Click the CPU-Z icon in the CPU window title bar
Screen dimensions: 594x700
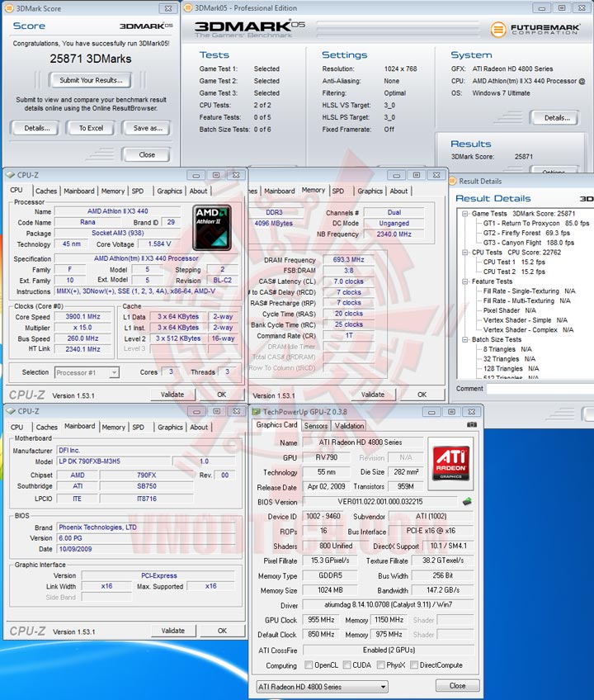pyautogui.click(x=11, y=174)
